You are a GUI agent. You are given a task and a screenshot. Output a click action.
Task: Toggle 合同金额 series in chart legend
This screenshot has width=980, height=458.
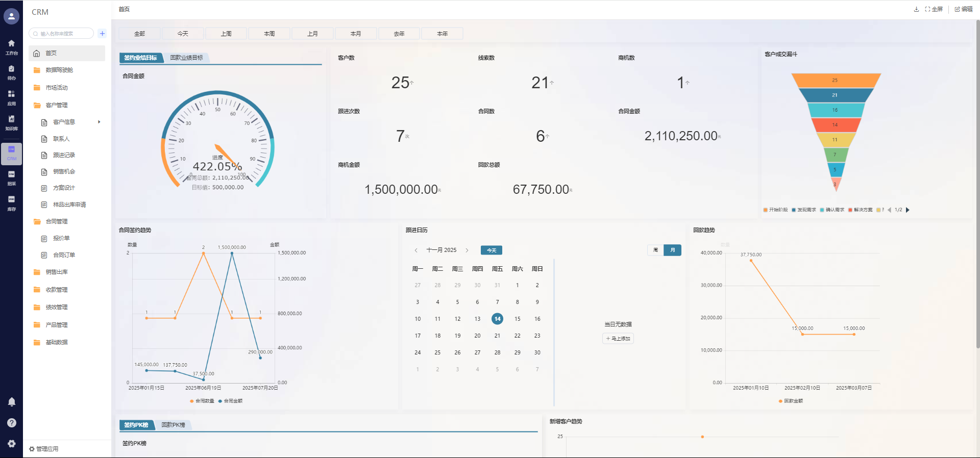coord(230,401)
